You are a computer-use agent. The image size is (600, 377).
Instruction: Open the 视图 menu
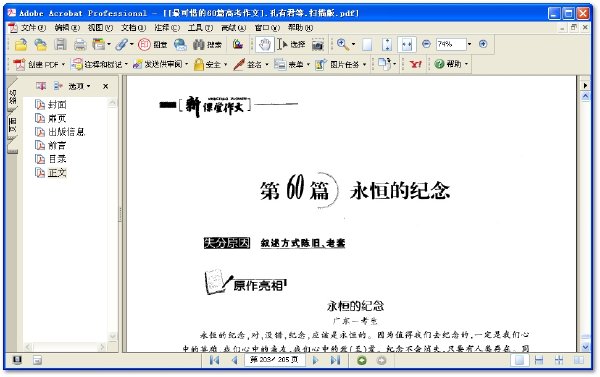coord(100,28)
